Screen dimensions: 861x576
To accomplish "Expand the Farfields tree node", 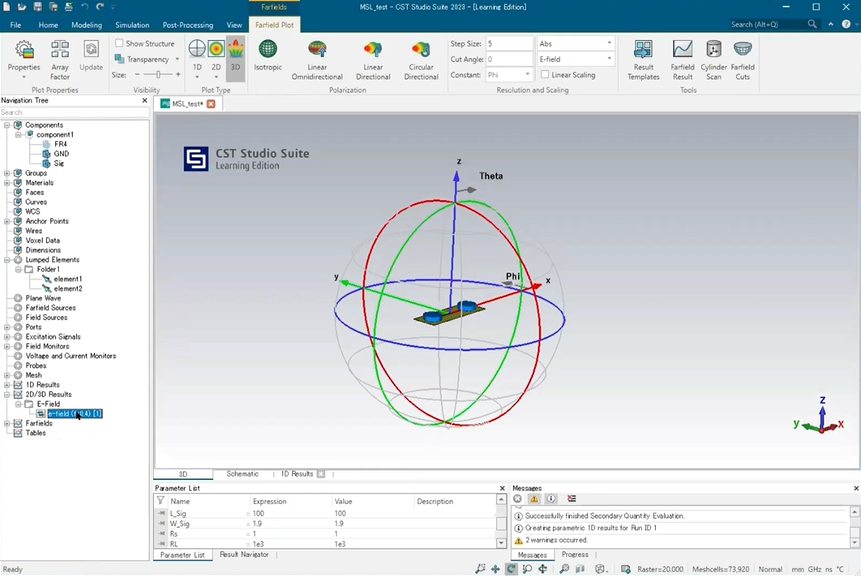I will point(7,423).
